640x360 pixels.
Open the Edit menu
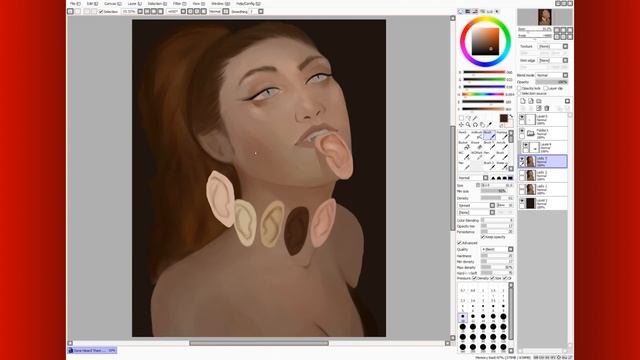(92, 4)
